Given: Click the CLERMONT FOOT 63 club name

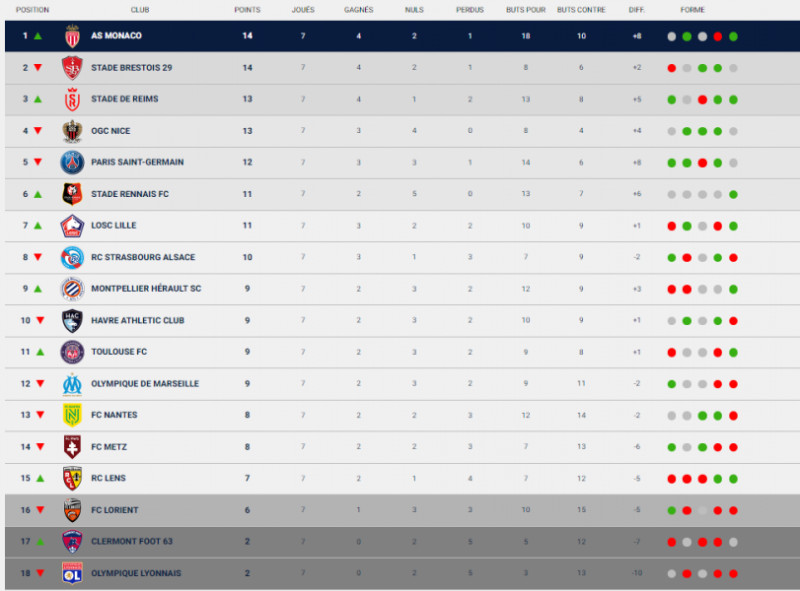Looking at the screenshot, I should click(132, 541).
